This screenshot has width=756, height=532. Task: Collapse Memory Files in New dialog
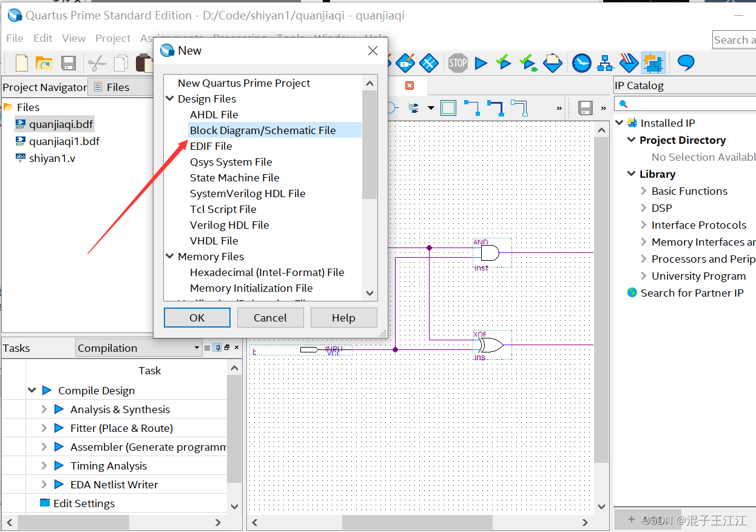click(170, 257)
